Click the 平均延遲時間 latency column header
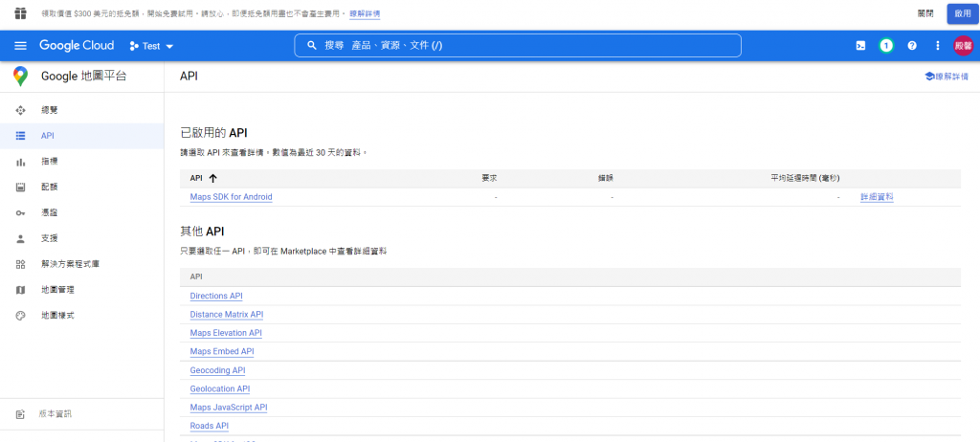The width and height of the screenshot is (980, 442). tap(805, 178)
